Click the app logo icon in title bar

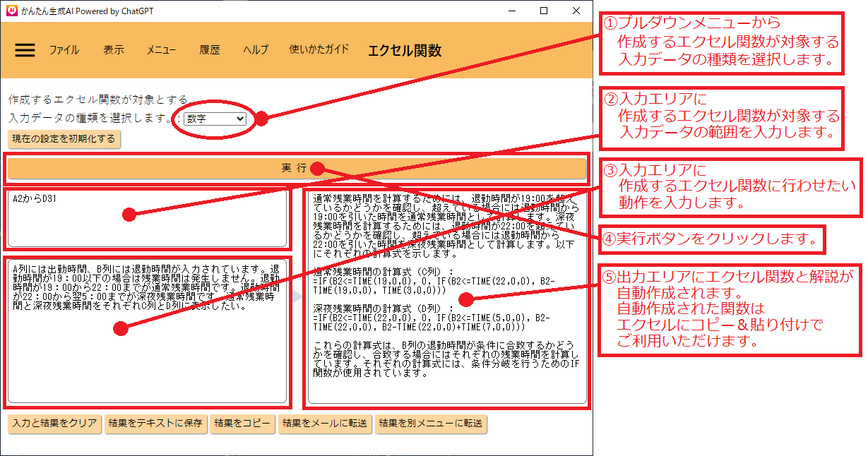(11, 11)
